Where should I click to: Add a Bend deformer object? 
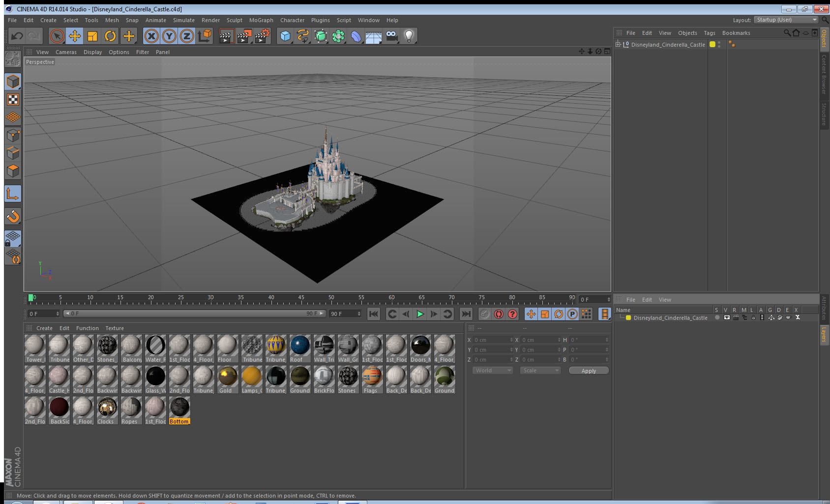356,36
